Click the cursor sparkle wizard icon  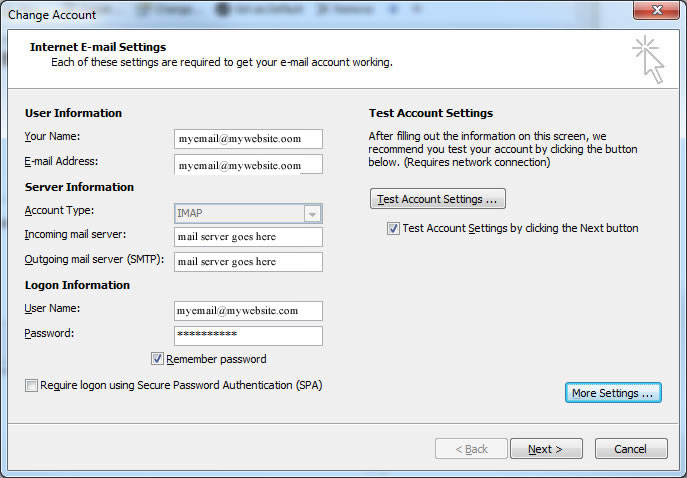click(x=647, y=60)
